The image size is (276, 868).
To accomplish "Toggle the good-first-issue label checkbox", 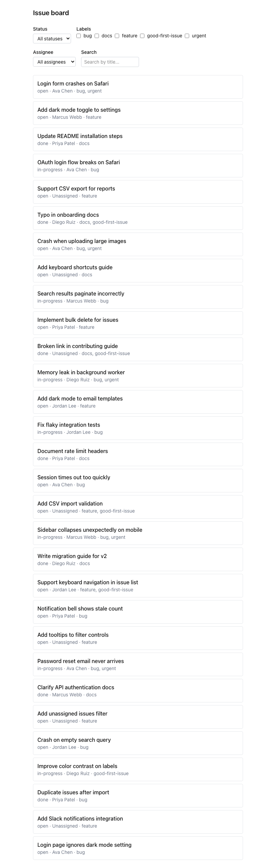I will 142,36.
